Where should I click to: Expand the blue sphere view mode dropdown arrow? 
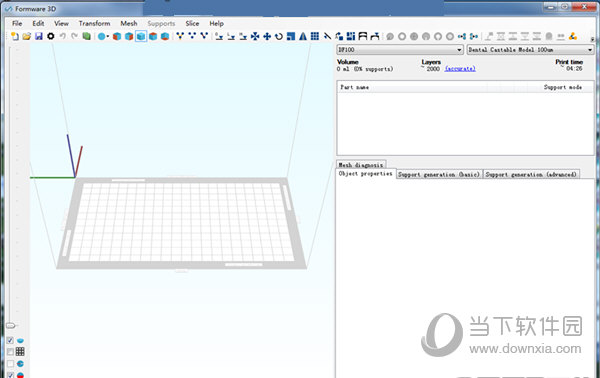tap(108, 36)
